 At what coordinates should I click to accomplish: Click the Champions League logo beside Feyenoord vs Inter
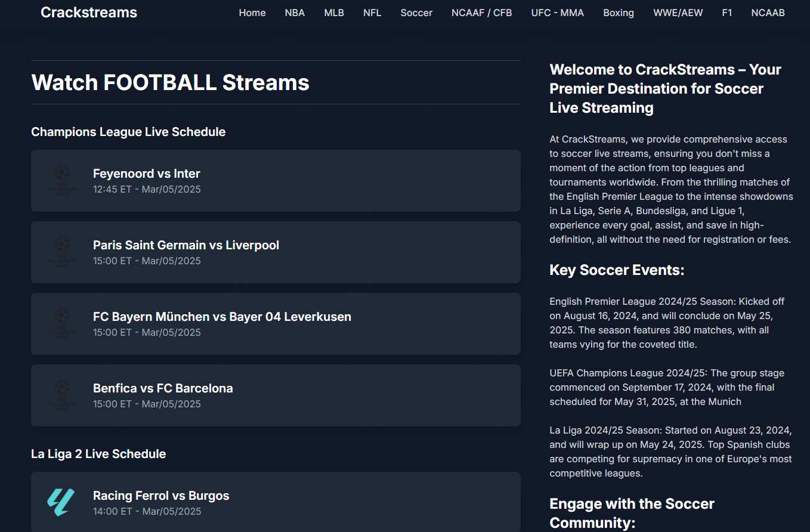click(62, 181)
